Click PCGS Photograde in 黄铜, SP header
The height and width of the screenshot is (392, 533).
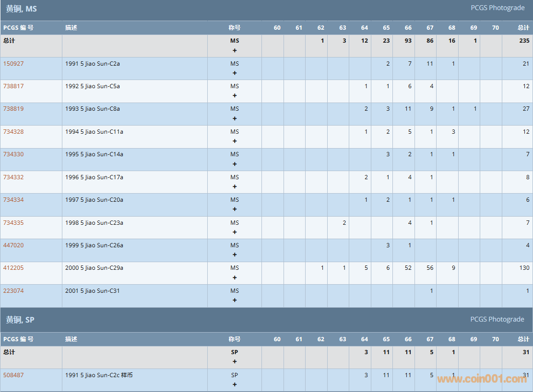click(x=497, y=320)
